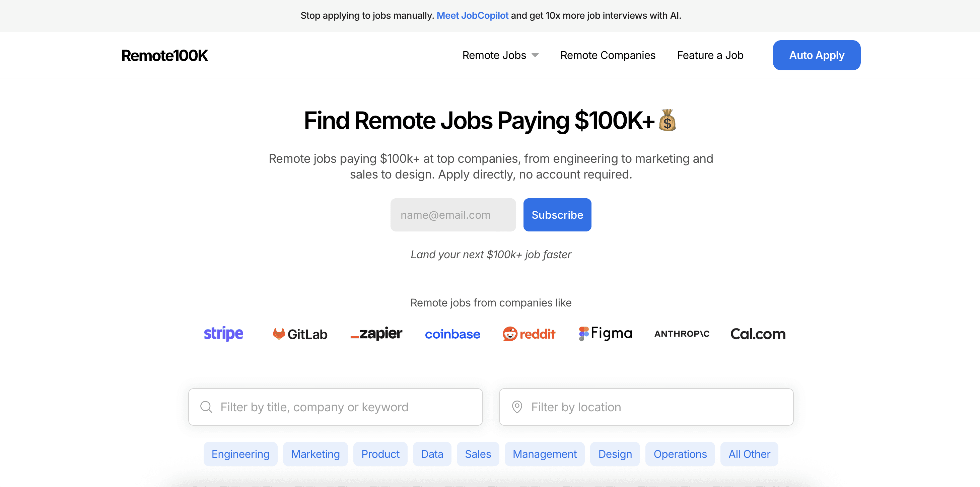Open the Cal.com logo

[758, 334]
